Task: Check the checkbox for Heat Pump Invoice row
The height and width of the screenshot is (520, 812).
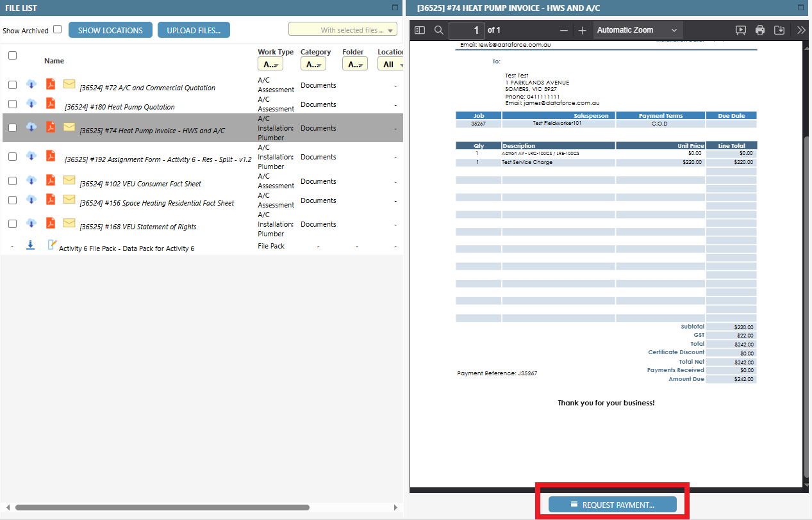Action: pos(12,127)
